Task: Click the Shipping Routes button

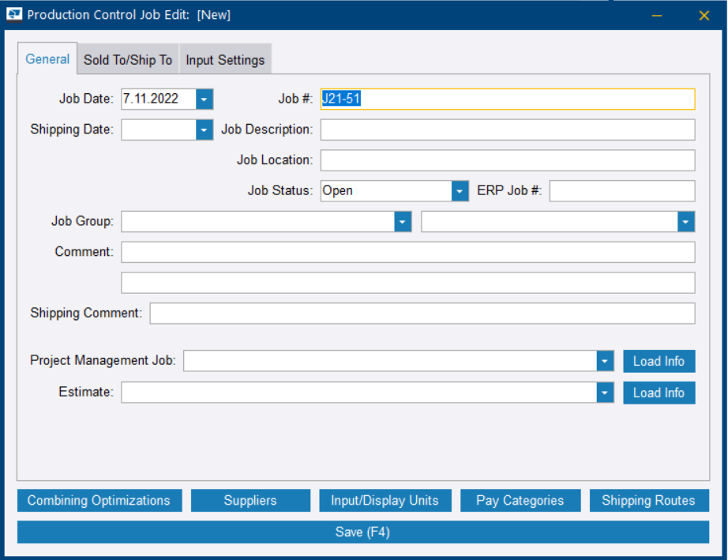Action: click(x=649, y=500)
